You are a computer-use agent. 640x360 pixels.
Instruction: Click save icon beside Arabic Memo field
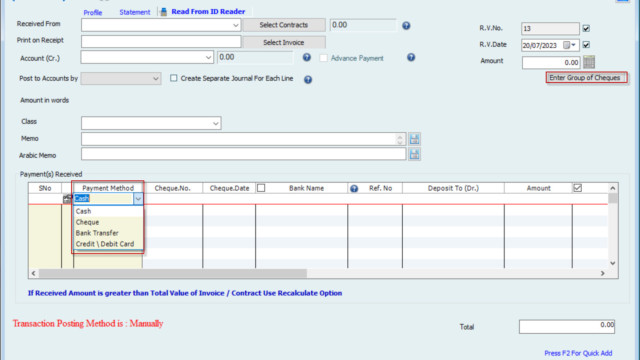pos(414,154)
